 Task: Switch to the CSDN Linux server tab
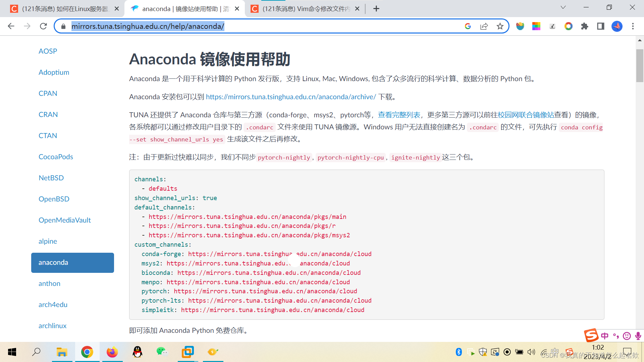(x=65, y=9)
